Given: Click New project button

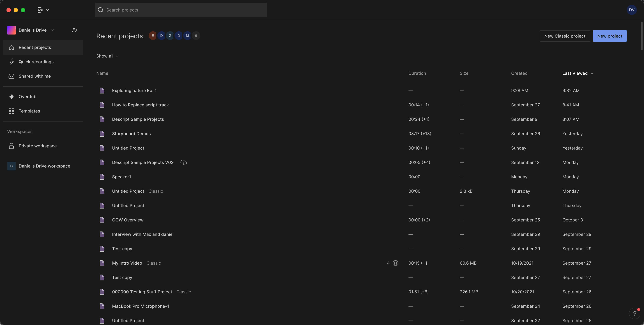Looking at the screenshot, I should click(x=609, y=36).
